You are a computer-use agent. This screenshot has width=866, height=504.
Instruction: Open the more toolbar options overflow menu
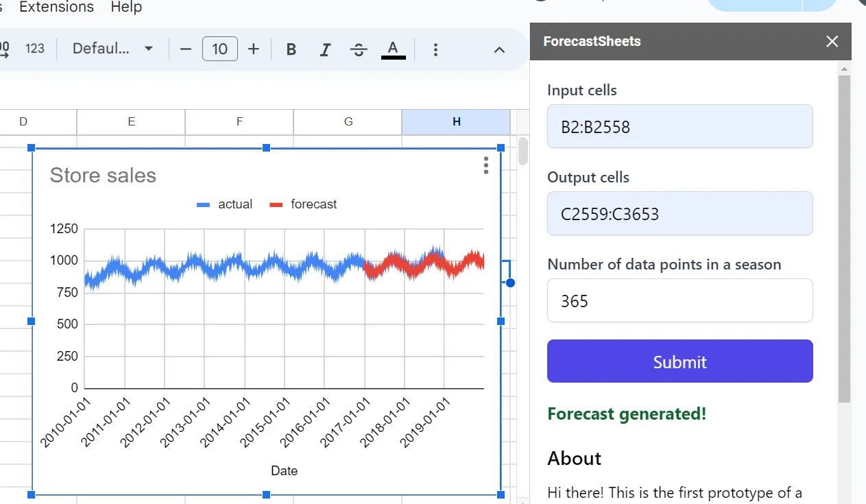(x=436, y=49)
